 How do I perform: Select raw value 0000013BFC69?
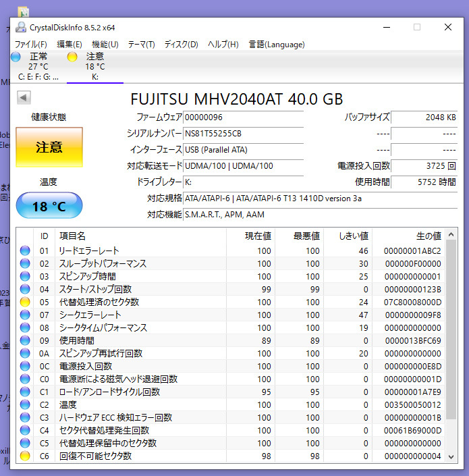(413, 340)
